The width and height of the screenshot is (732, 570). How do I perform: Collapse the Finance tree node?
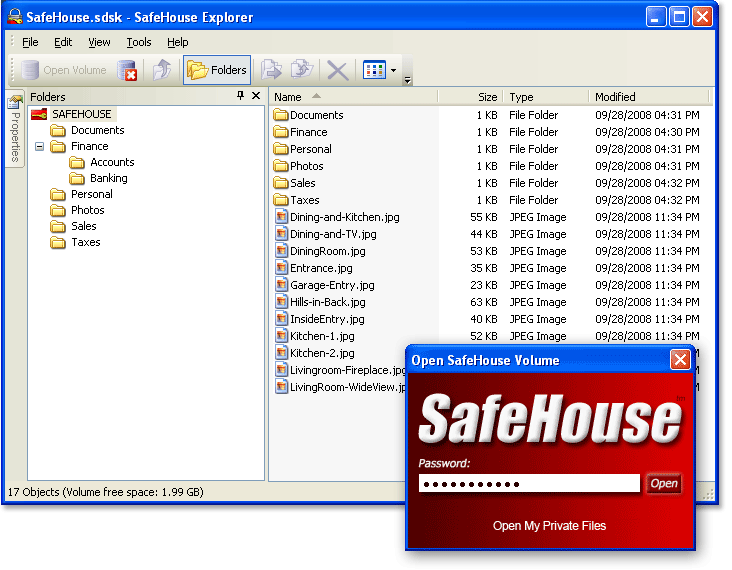40,147
